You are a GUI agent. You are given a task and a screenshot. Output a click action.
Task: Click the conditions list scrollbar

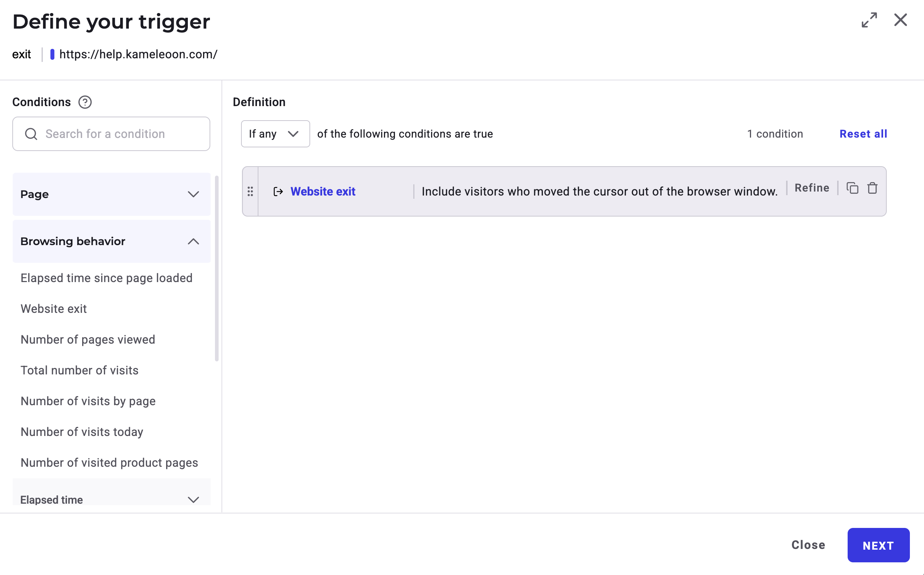[217, 268]
